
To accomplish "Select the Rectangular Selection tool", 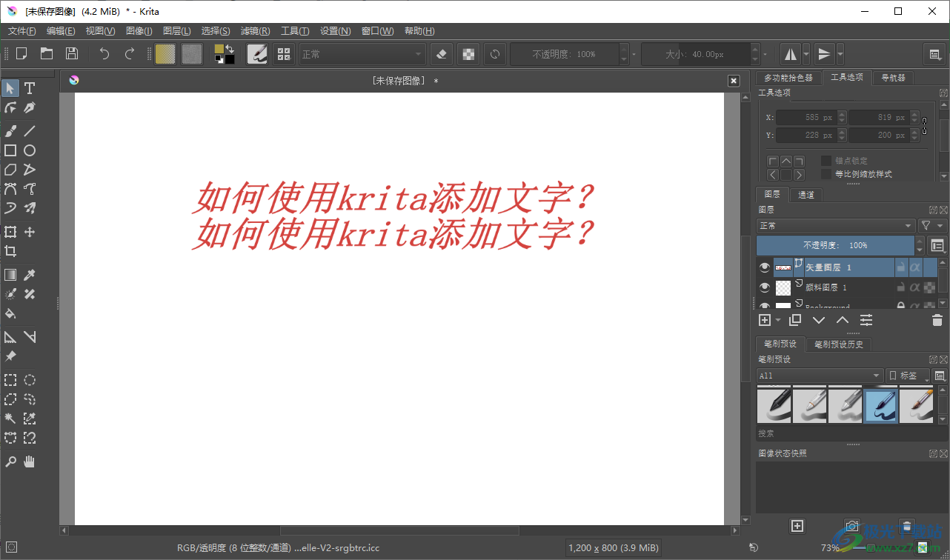I will click(10, 380).
